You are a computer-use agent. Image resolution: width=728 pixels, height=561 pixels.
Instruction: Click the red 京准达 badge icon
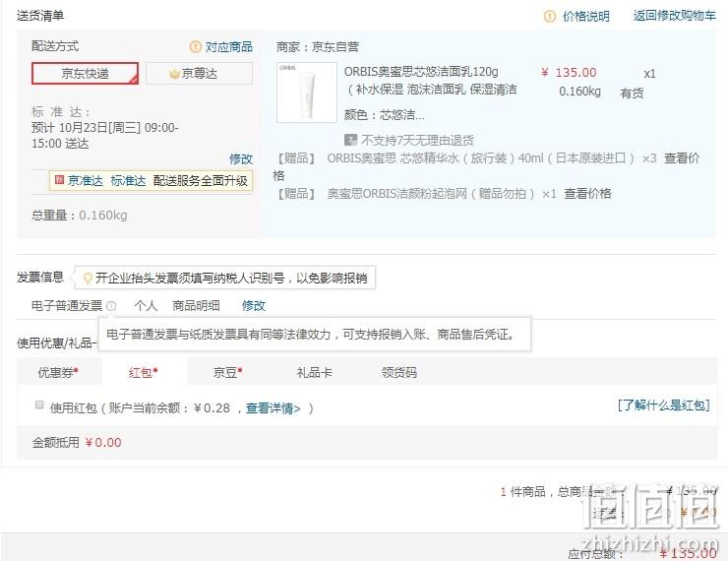point(59,180)
